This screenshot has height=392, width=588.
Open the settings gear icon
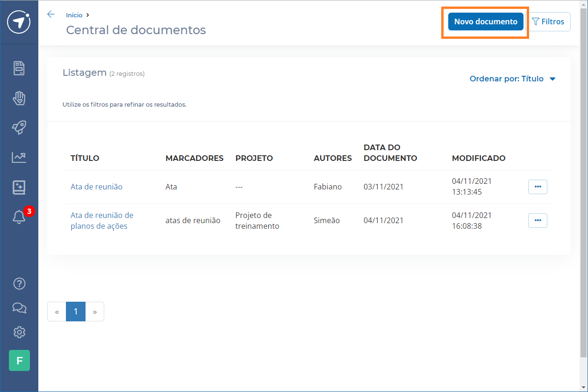[19, 332]
